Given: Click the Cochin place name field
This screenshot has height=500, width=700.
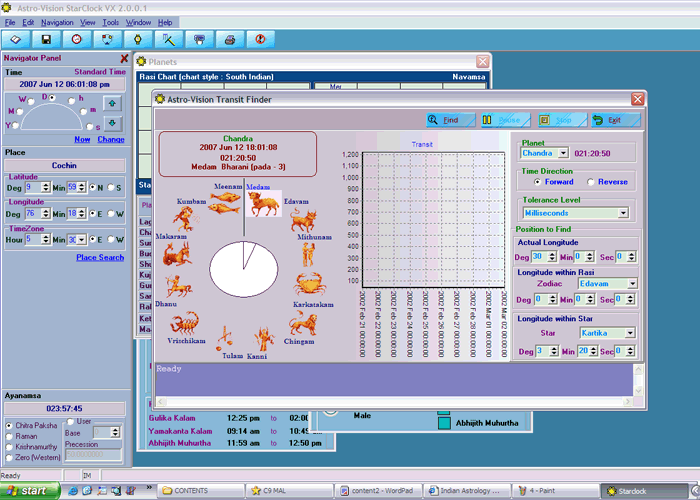Looking at the screenshot, I should 64,165.
